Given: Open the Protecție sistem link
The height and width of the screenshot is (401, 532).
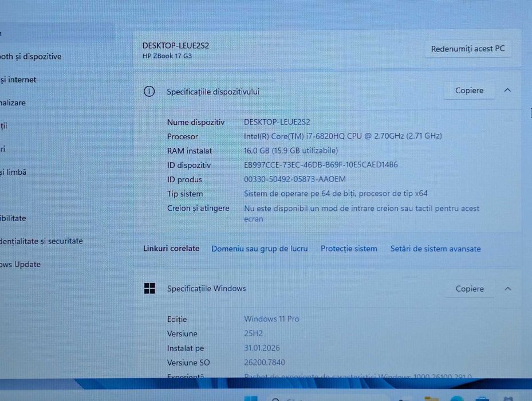Looking at the screenshot, I should (x=349, y=249).
